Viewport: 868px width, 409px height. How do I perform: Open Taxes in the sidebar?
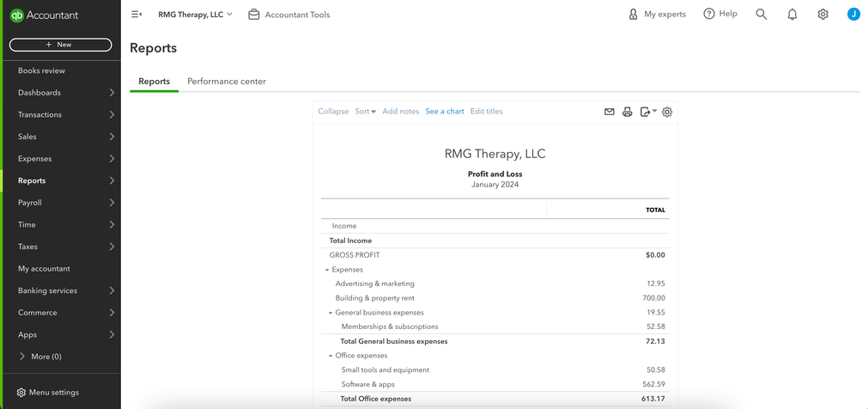tap(27, 247)
